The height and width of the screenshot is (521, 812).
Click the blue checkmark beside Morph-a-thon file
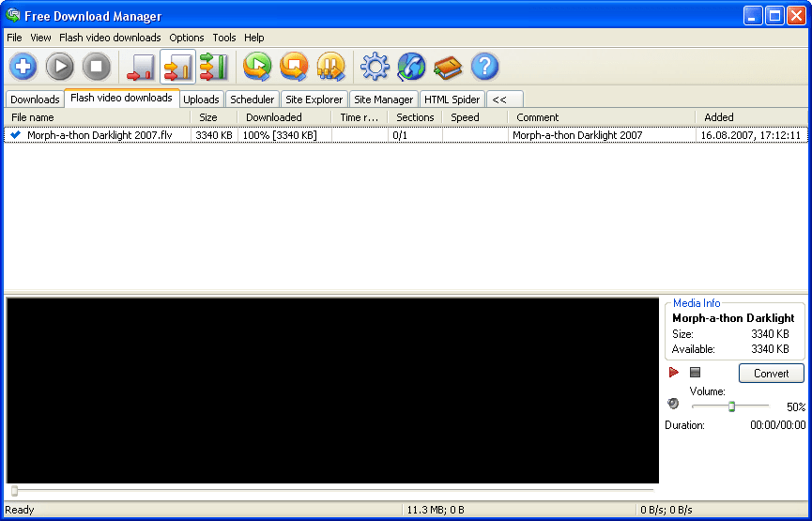[16, 134]
